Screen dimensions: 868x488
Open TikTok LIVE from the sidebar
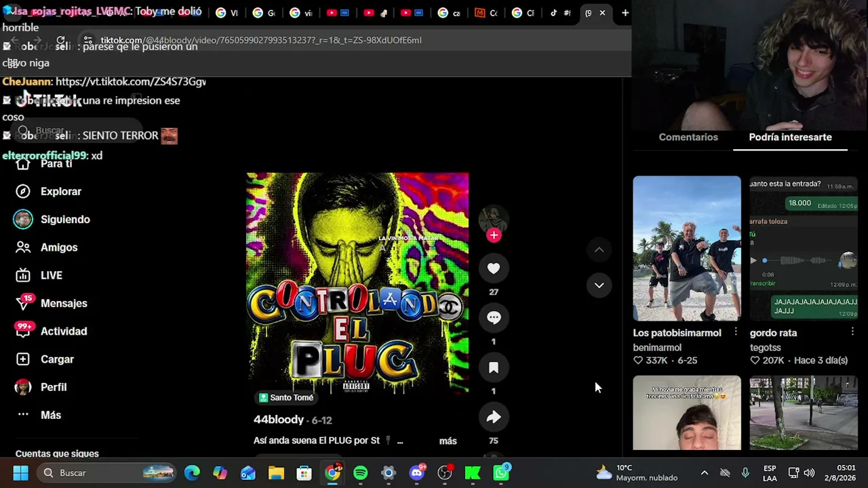coord(39,275)
